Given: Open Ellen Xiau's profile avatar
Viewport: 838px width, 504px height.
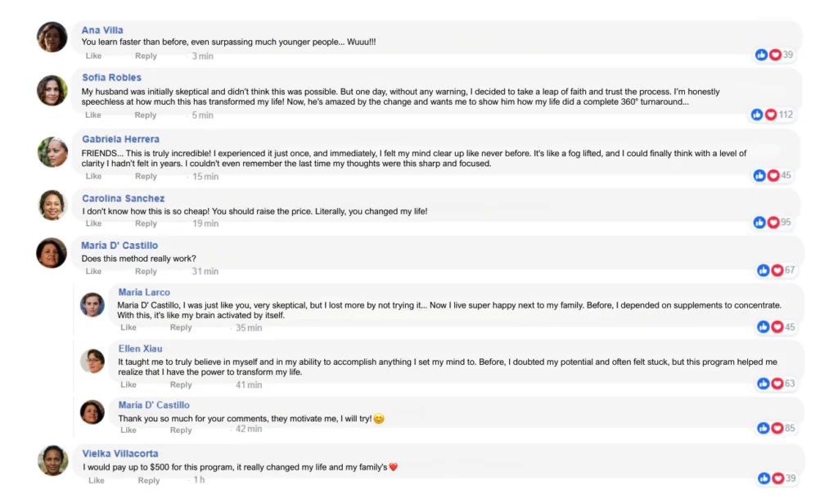Looking at the screenshot, I should (92, 361).
